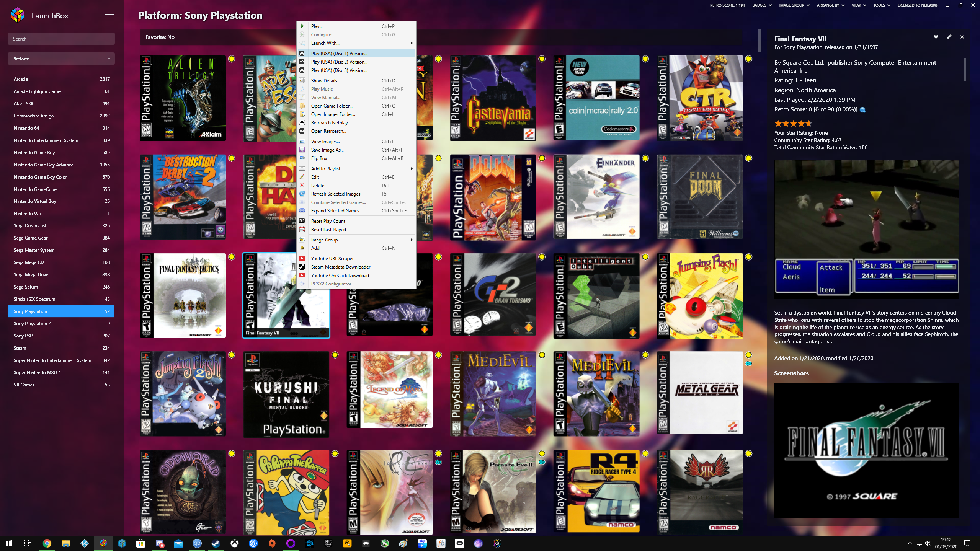Click the hamburger menu icon beside LaunchBox
Image resolution: width=980 pixels, height=551 pixels.
tap(109, 16)
